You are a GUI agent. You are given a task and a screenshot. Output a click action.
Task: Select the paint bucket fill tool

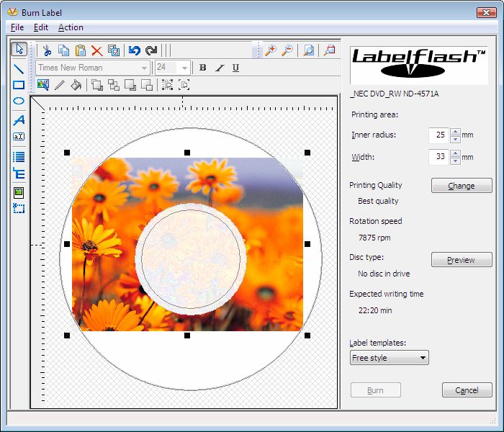pyautogui.click(x=76, y=85)
